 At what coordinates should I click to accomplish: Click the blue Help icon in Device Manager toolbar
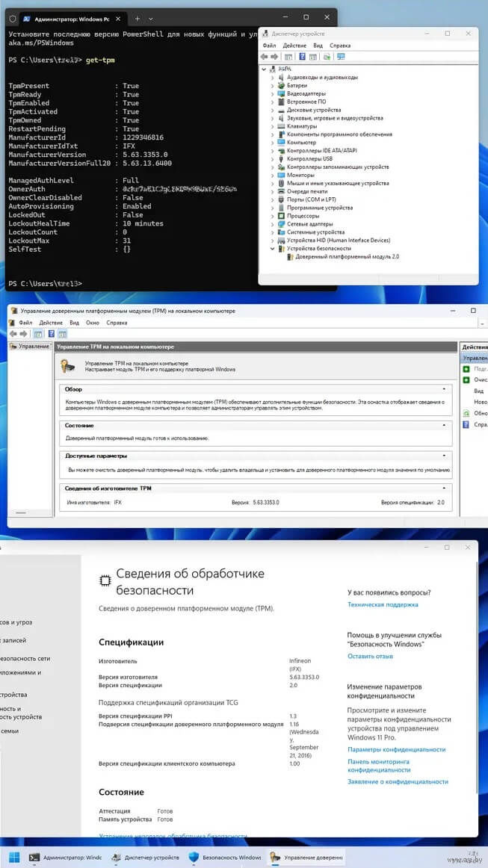tap(302, 57)
